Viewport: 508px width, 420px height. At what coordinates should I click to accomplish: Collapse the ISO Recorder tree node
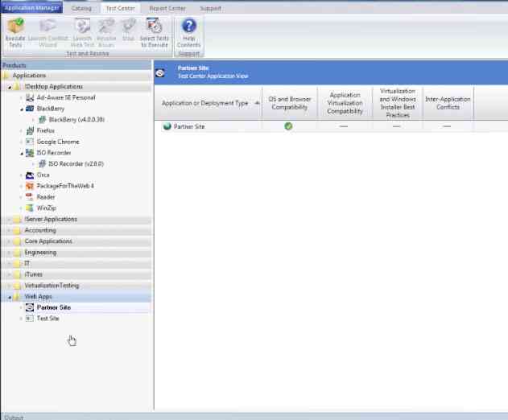[22, 153]
